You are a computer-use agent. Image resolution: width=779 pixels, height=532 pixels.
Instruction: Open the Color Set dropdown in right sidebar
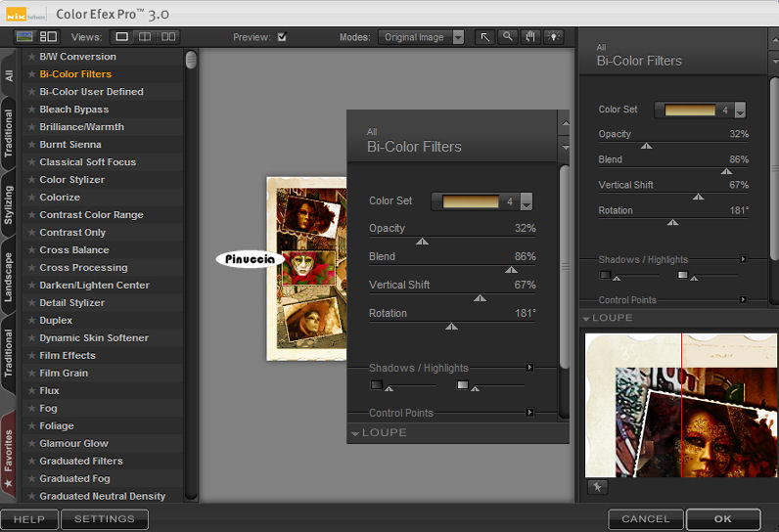pos(740,110)
